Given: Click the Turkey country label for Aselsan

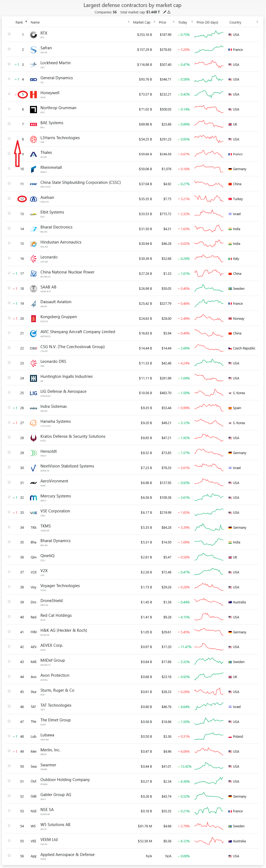Looking at the screenshot, I should tap(238, 199).
